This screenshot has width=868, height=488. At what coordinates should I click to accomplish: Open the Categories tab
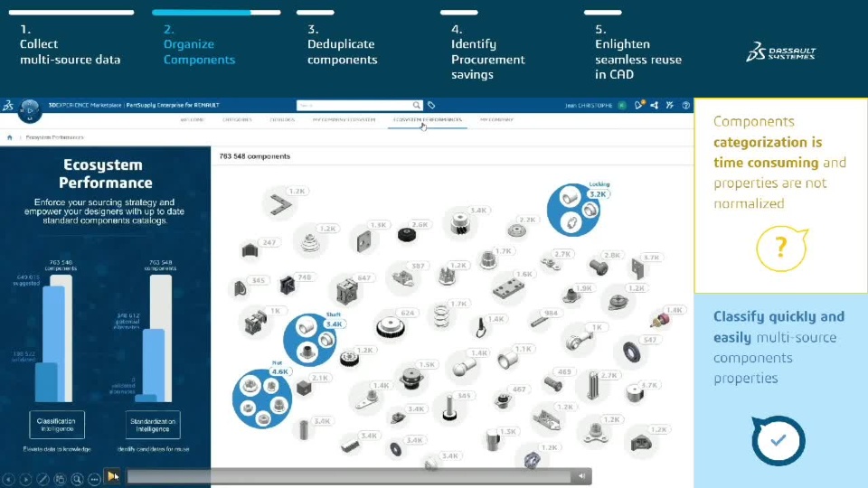[237, 119]
